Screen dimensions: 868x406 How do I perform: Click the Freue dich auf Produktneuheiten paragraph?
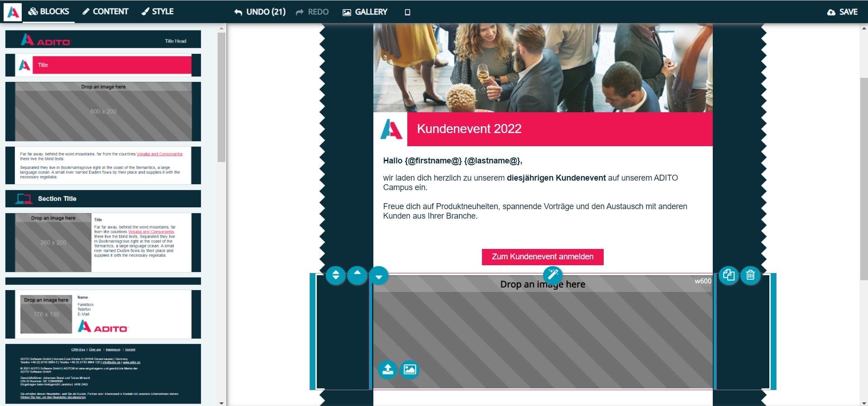[535, 211]
